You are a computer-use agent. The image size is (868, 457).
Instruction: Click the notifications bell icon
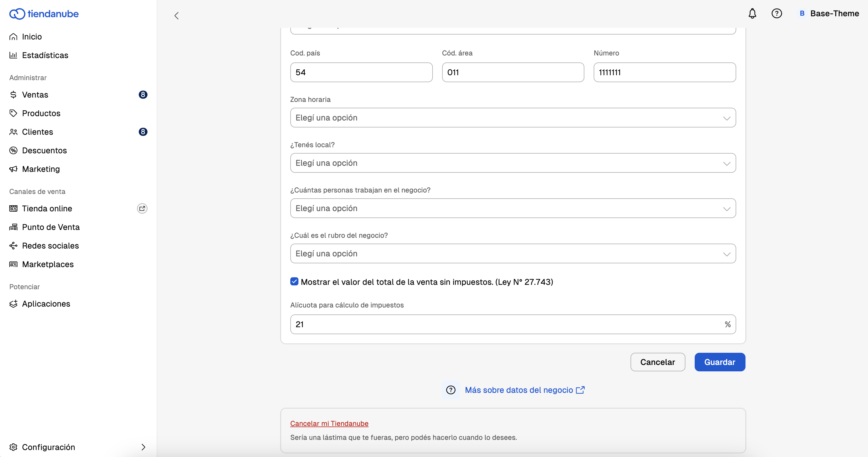click(x=752, y=13)
